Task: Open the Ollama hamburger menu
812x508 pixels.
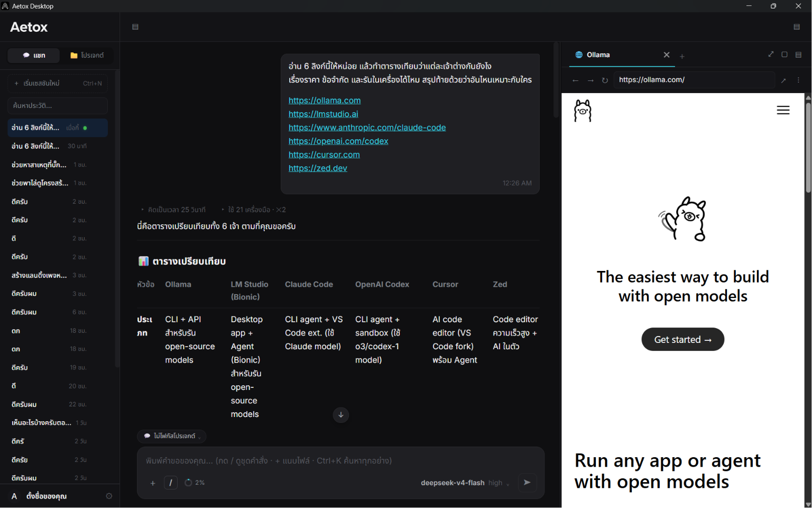Action: 783,110
